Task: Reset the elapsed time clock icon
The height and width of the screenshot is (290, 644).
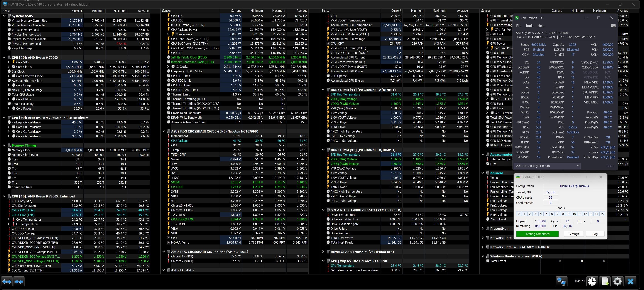Action: tap(592, 281)
